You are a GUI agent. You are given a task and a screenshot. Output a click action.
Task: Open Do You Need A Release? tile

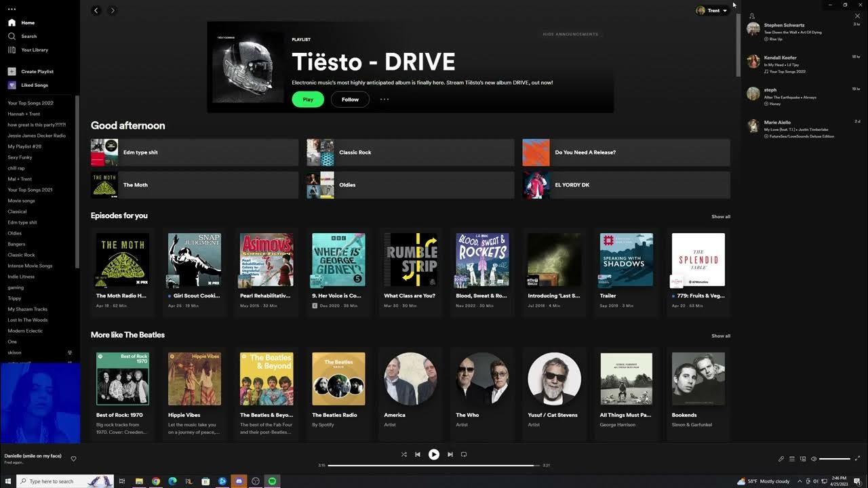626,152
